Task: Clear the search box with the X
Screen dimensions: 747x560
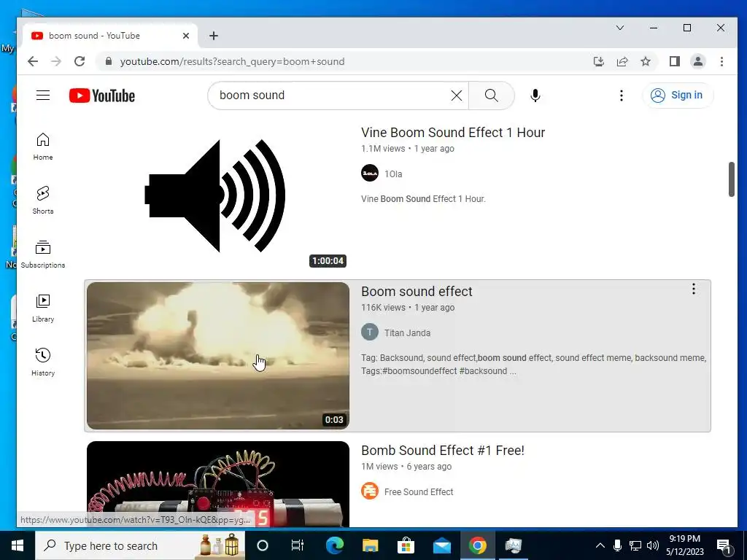Action: point(457,96)
